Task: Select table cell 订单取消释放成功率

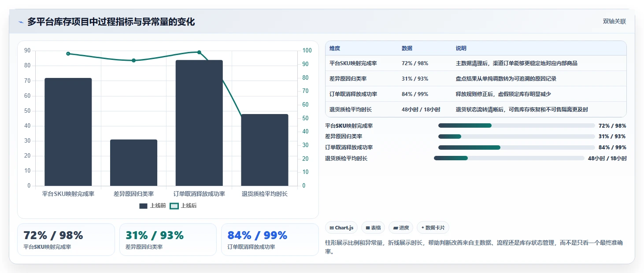Action: [x=353, y=94]
